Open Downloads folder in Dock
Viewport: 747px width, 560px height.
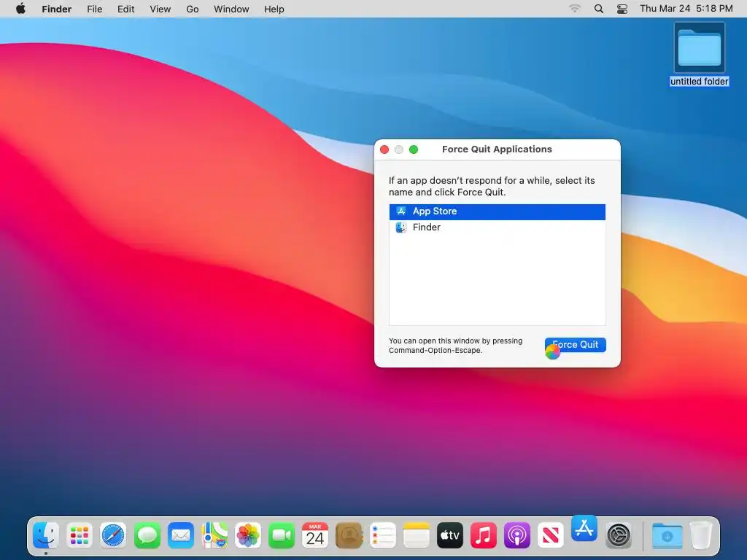[667, 535]
